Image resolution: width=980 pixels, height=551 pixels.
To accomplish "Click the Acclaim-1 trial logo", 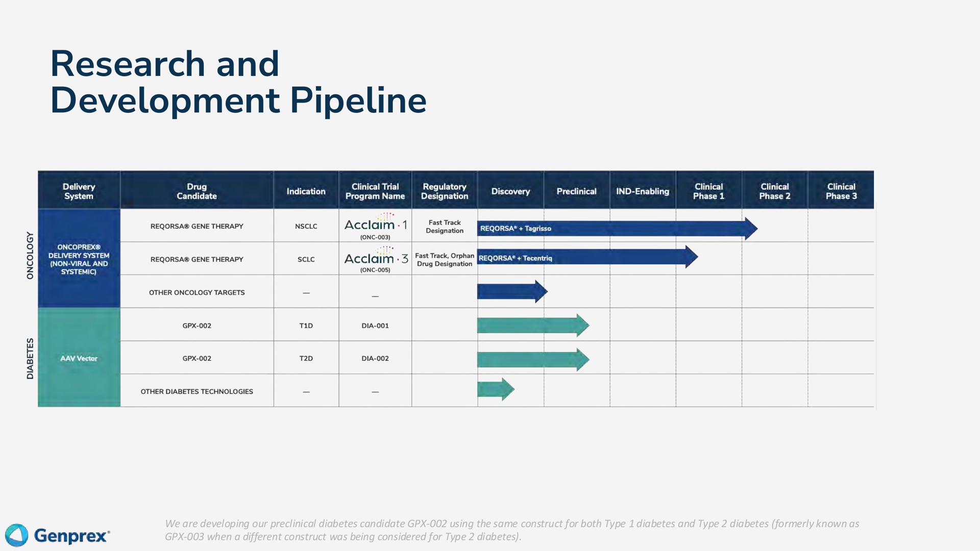I will tap(376, 222).
